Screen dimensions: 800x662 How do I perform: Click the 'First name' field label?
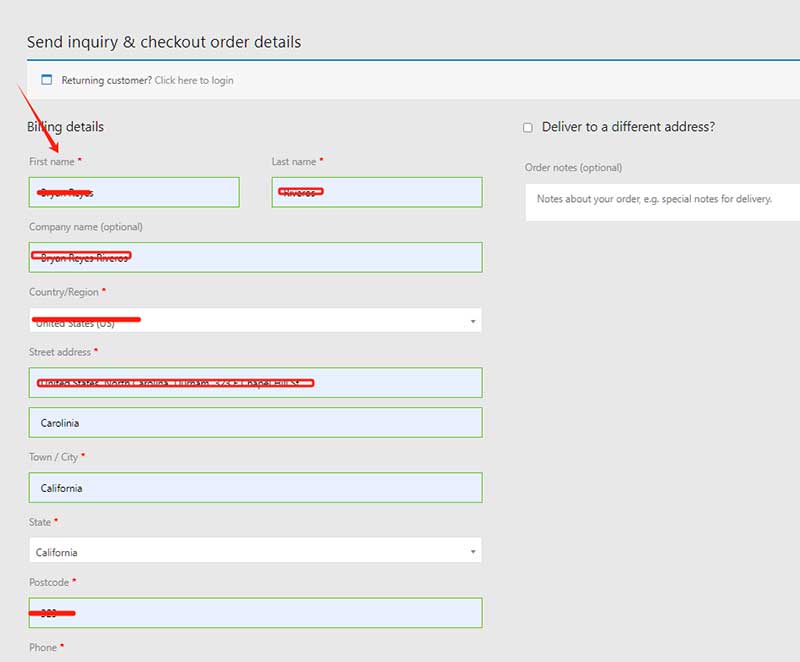[52, 161]
